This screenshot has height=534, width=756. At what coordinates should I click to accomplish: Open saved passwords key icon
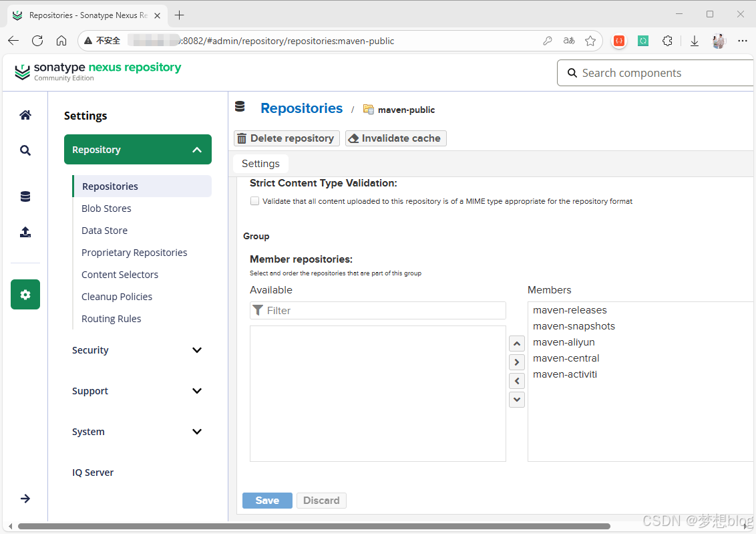tap(547, 41)
